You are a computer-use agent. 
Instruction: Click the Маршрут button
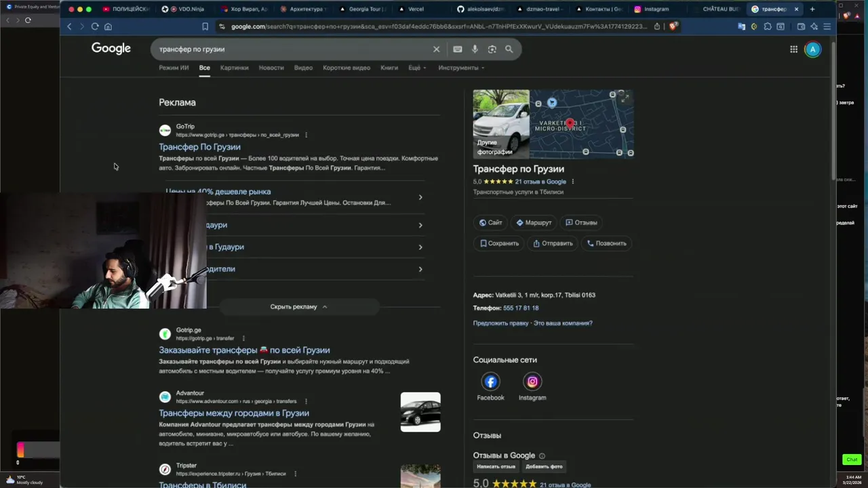pyautogui.click(x=534, y=222)
